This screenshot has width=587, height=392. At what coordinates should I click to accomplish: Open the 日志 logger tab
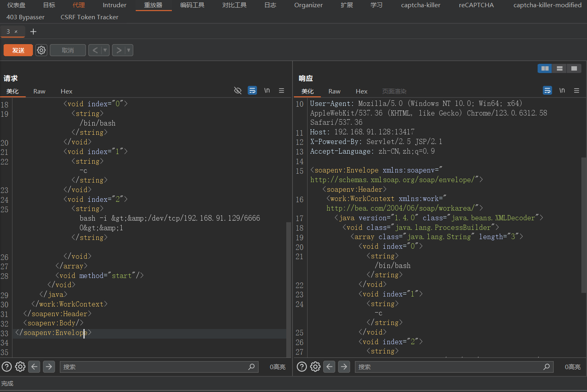coord(270,5)
